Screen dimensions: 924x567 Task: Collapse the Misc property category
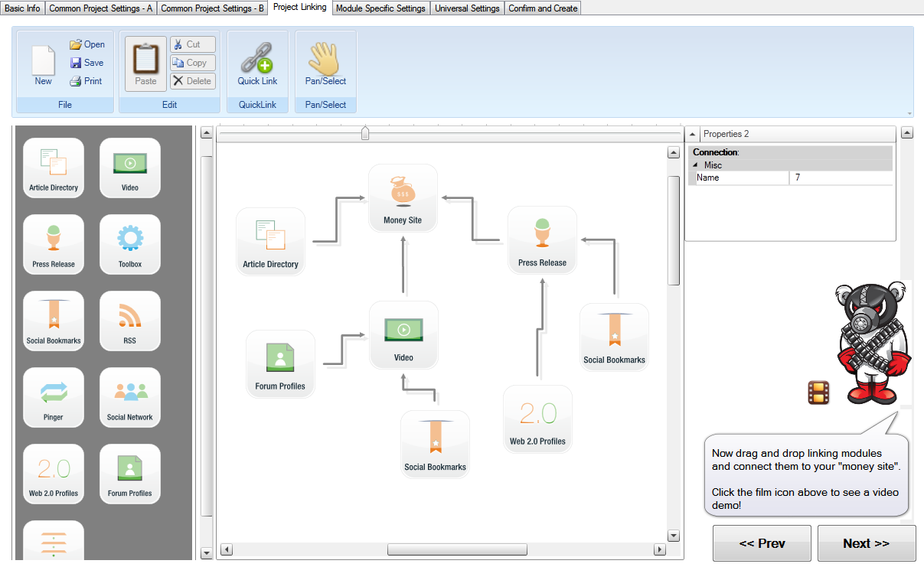click(x=695, y=165)
